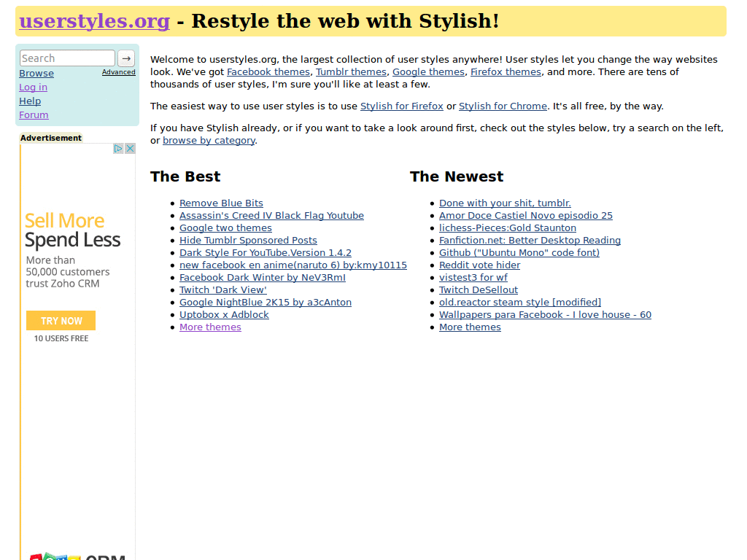Open the Help page
The image size is (747, 560).
pos(29,101)
